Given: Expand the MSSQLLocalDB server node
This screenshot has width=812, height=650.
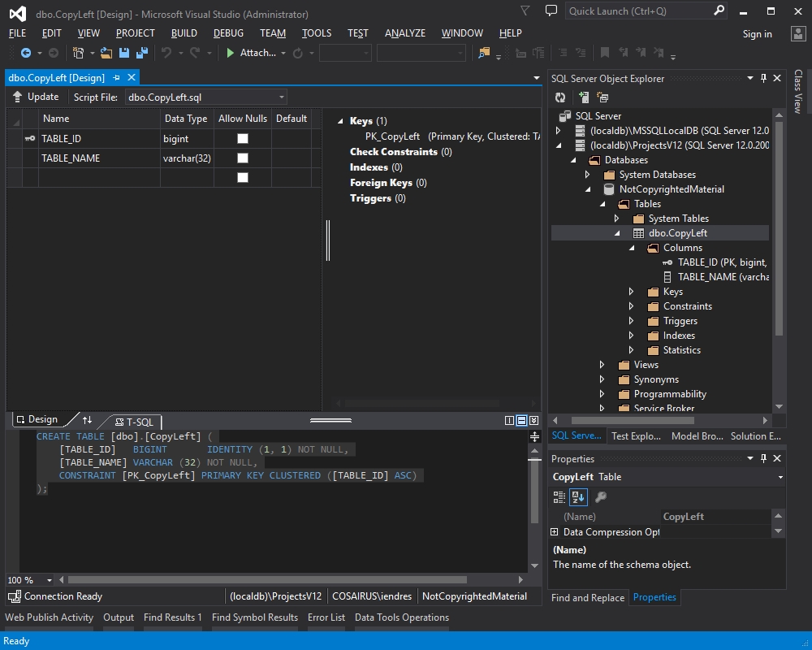Looking at the screenshot, I should click(x=559, y=131).
